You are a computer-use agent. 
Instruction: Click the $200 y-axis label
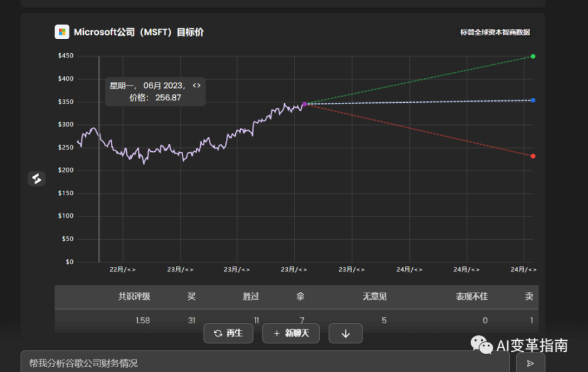(x=66, y=170)
